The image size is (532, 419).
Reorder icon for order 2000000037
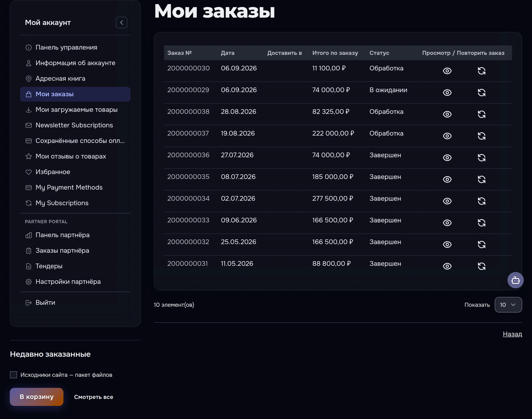481,136
